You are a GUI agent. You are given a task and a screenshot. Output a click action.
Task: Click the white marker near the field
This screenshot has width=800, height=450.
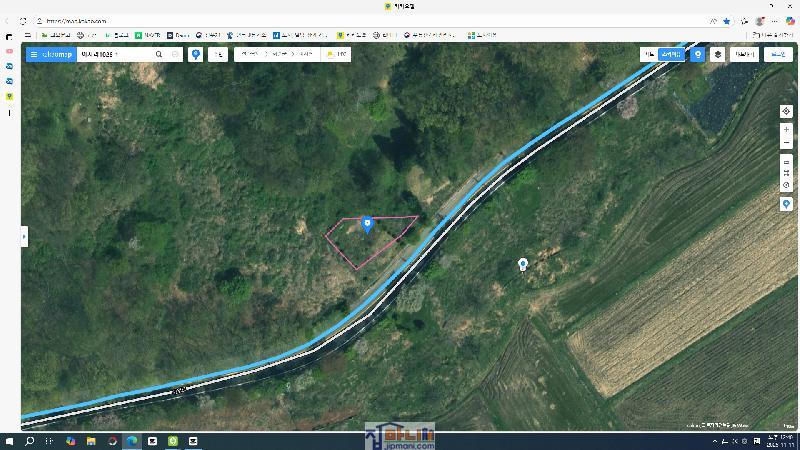522,264
